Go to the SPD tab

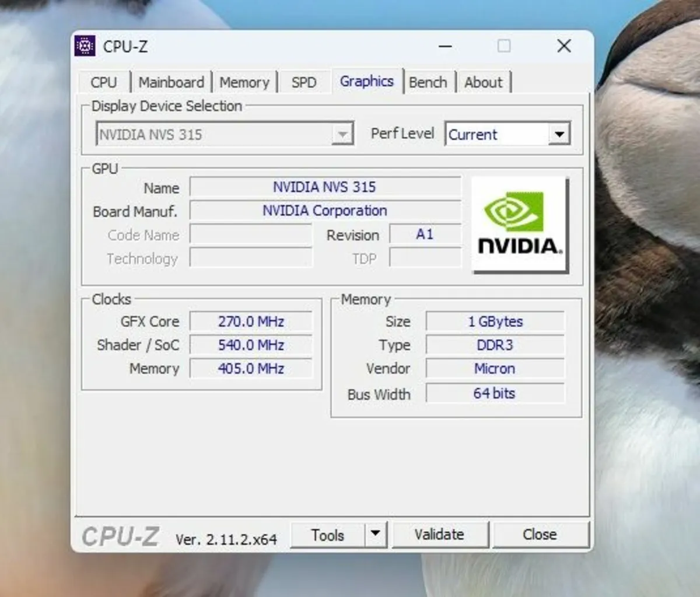(304, 82)
